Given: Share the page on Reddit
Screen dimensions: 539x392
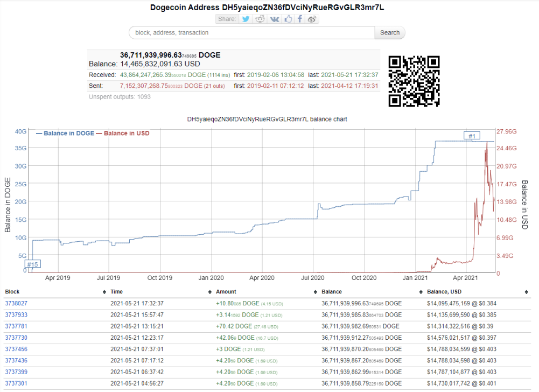Looking at the screenshot, I should pos(260,19).
